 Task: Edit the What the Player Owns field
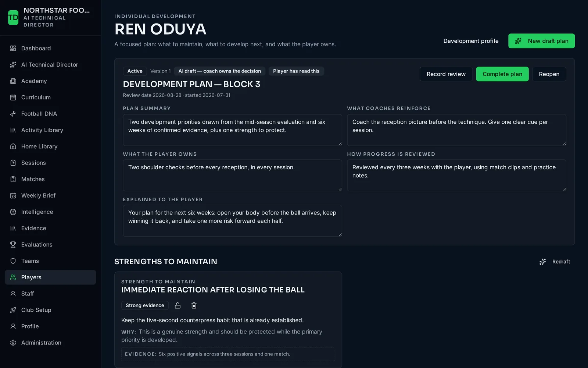tap(232, 175)
